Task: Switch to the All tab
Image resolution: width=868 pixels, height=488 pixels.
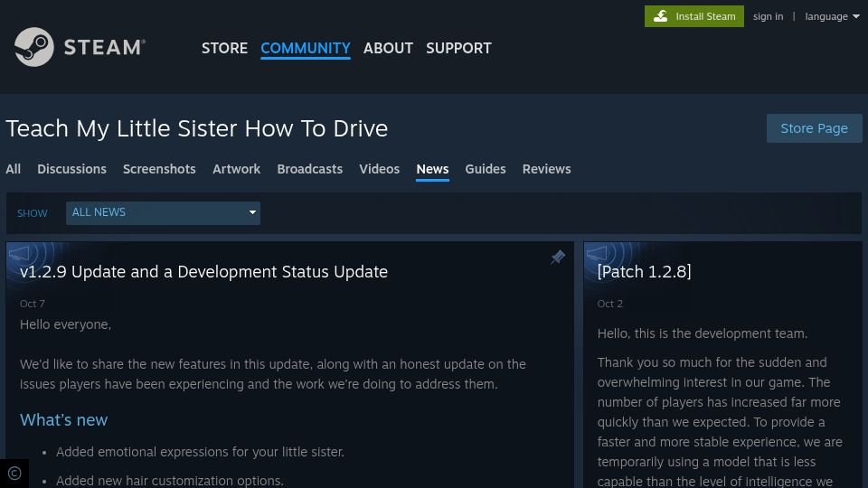Action: pos(14,169)
